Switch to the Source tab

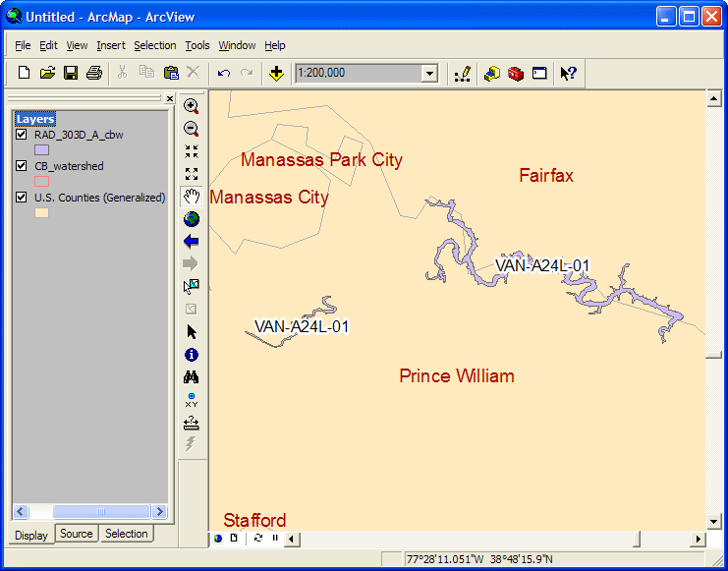point(76,534)
